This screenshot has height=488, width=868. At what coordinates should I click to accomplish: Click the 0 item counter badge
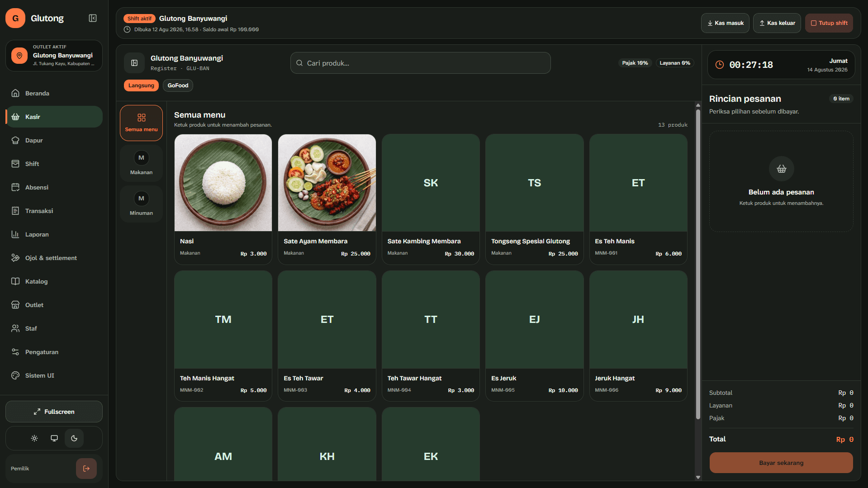pyautogui.click(x=841, y=99)
